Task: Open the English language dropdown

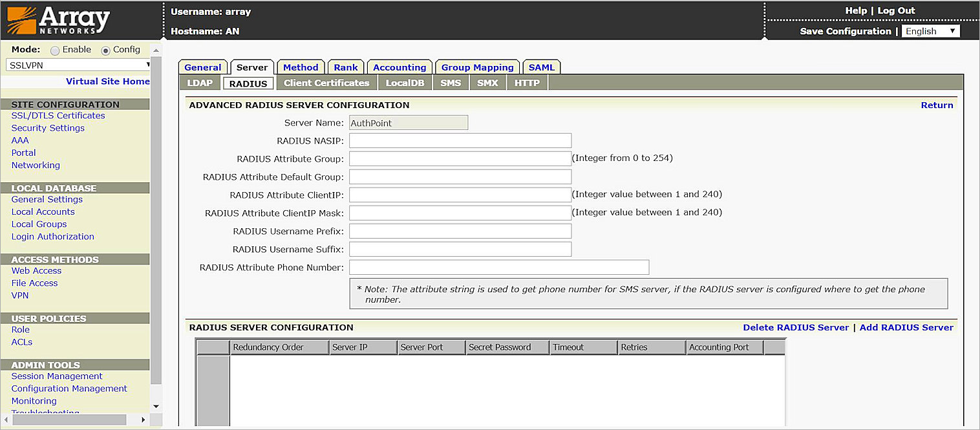Action: (930, 30)
